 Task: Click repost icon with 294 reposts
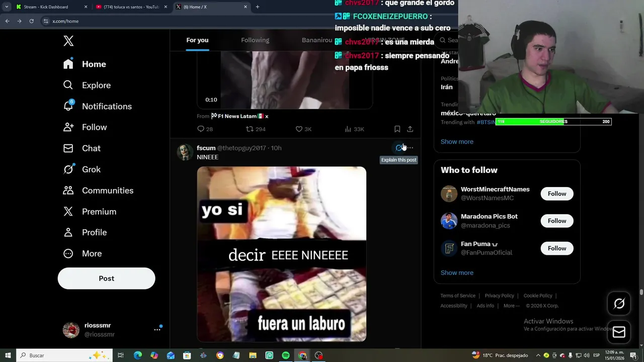[255, 129]
